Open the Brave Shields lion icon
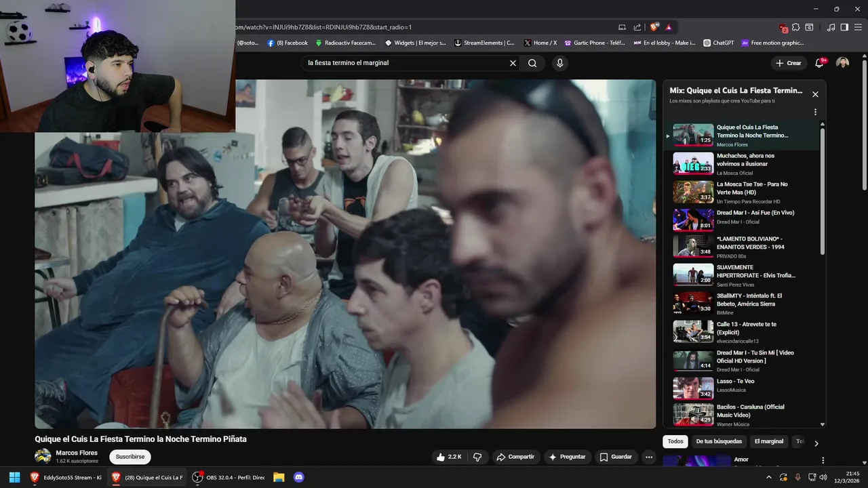868x488 pixels. 654,27
